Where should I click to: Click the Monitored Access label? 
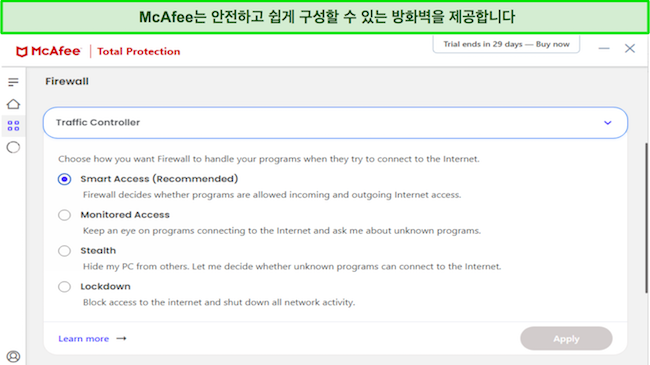(x=125, y=215)
